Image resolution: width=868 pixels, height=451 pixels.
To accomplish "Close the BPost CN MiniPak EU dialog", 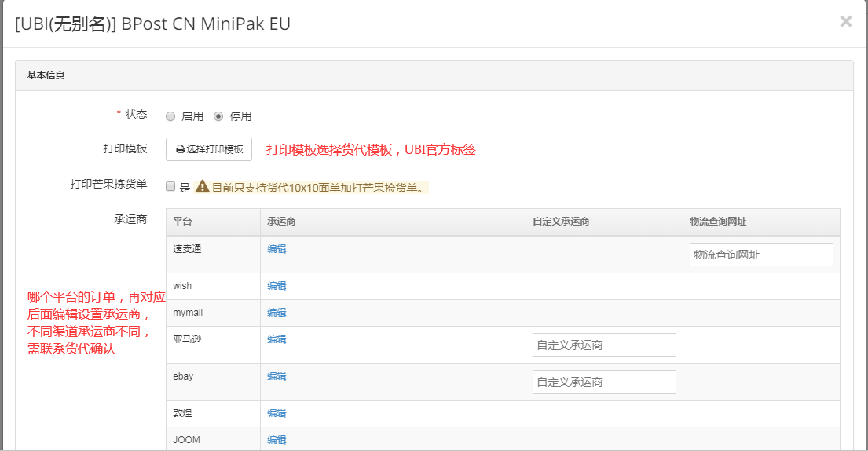I will point(845,22).
